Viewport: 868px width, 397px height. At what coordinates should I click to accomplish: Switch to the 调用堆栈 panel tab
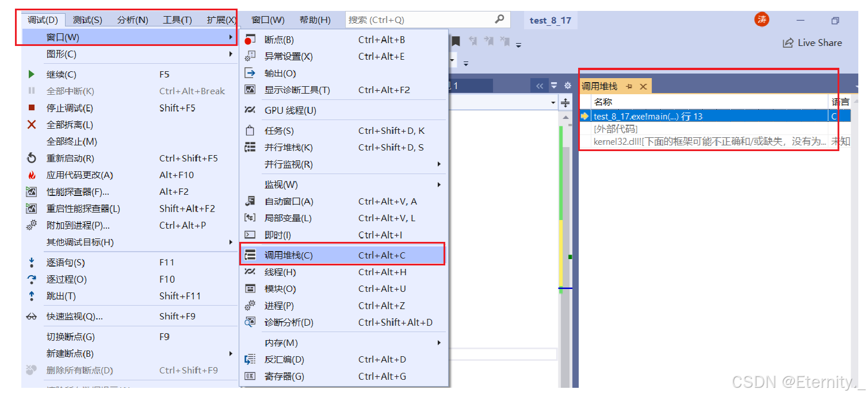pos(599,86)
